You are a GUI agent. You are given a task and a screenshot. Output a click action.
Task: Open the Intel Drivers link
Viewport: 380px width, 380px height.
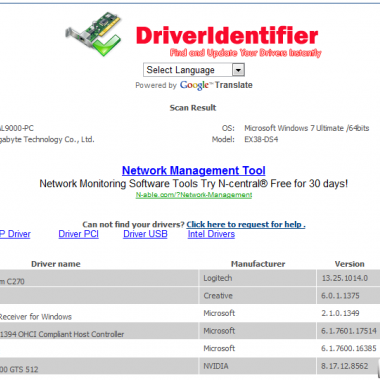pyautogui.click(x=211, y=234)
